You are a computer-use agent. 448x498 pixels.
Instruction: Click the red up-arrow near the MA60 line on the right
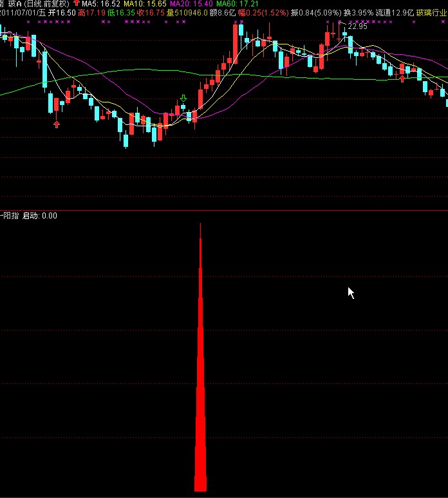(402, 79)
